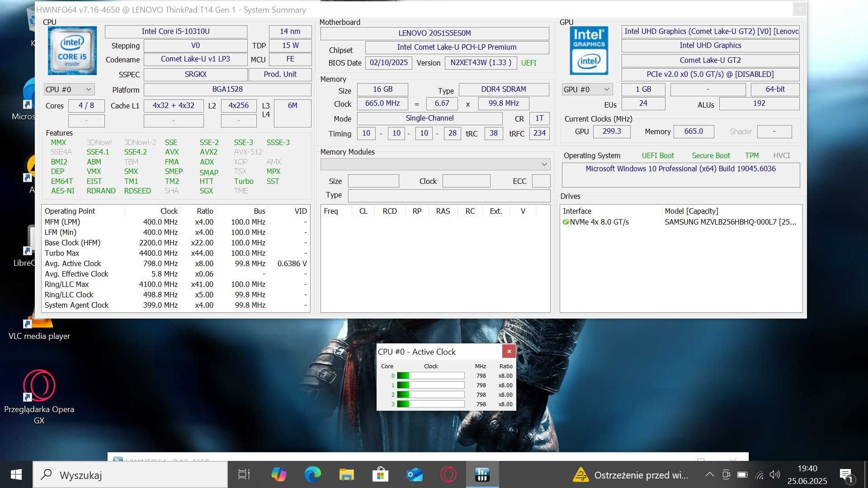Click the Memory Modules Size field
The image size is (868, 488).
(373, 181)
